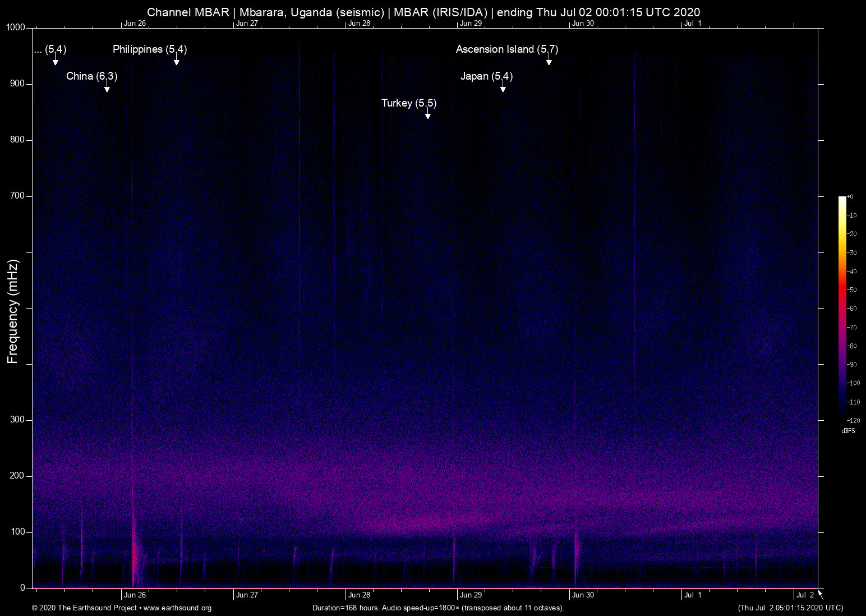Click the China (6.3) event label
Screen dimensions: 866x616
(x=91, y=76)
